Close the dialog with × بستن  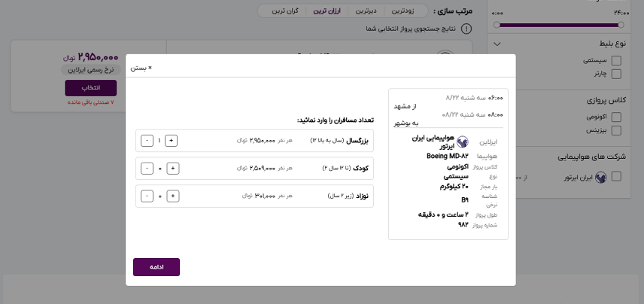141,68
